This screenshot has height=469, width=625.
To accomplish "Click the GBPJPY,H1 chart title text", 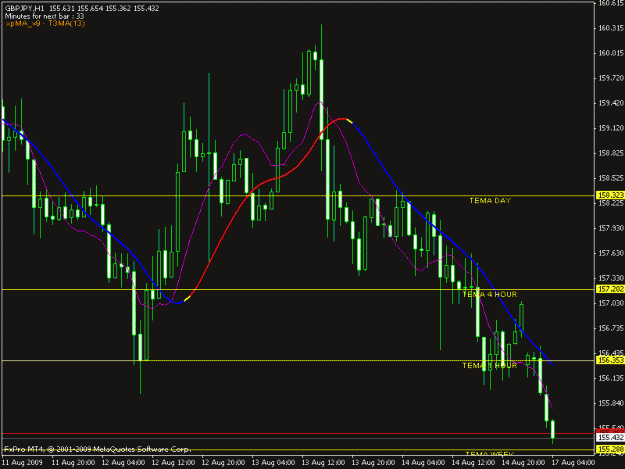I will tap(82, 8).
